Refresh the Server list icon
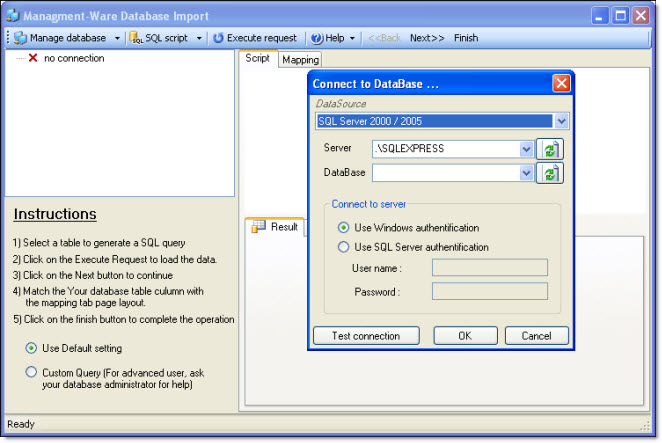Viewport: 662px width, 443px height. point(550,149)
